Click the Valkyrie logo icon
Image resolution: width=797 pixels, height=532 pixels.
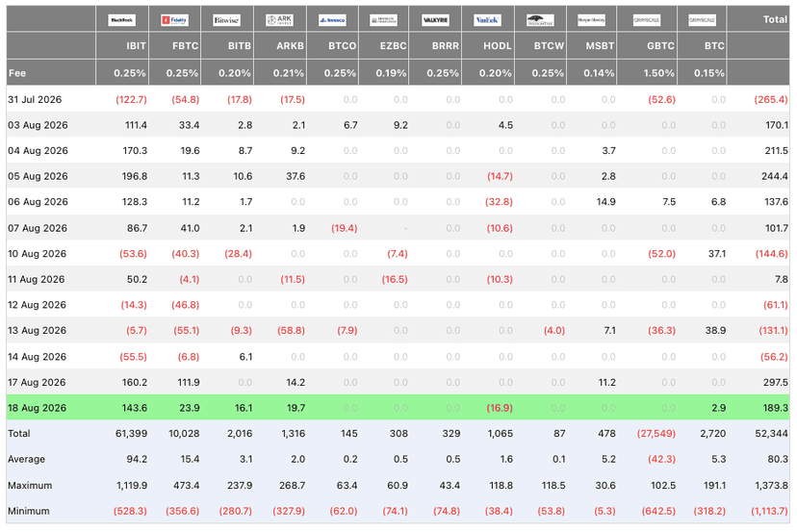pyautogui.click(x=436, y=20)
